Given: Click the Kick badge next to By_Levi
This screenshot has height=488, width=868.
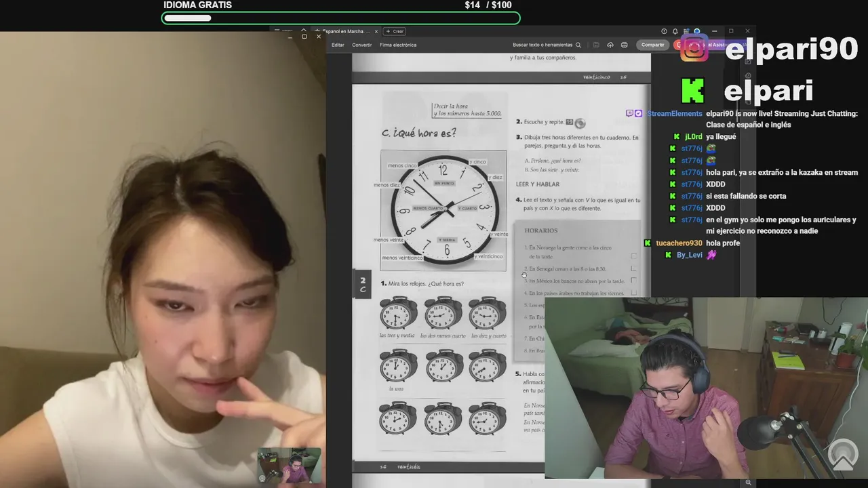Looking at the screenshot, I should click(669, 255).
